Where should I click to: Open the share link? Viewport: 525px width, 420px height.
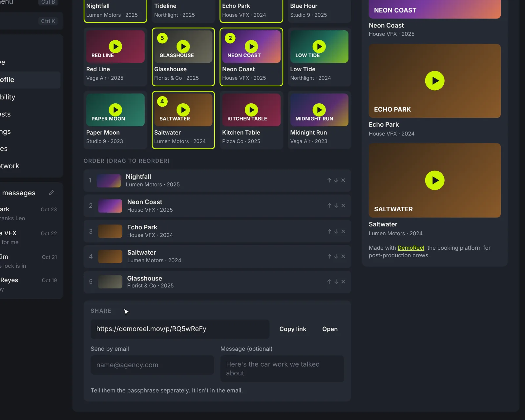(330, 329)
